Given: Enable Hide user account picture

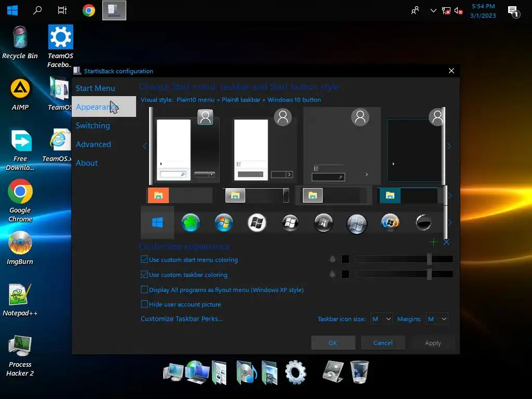Looking at the screenshot, I should (181, 304).
